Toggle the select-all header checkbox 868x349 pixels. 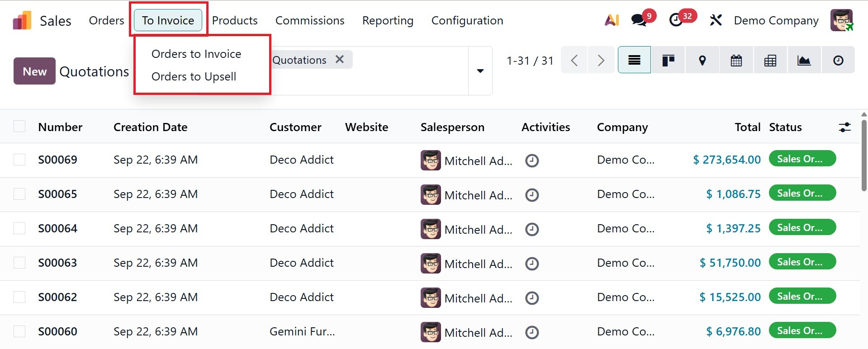[x=19, y=126]
